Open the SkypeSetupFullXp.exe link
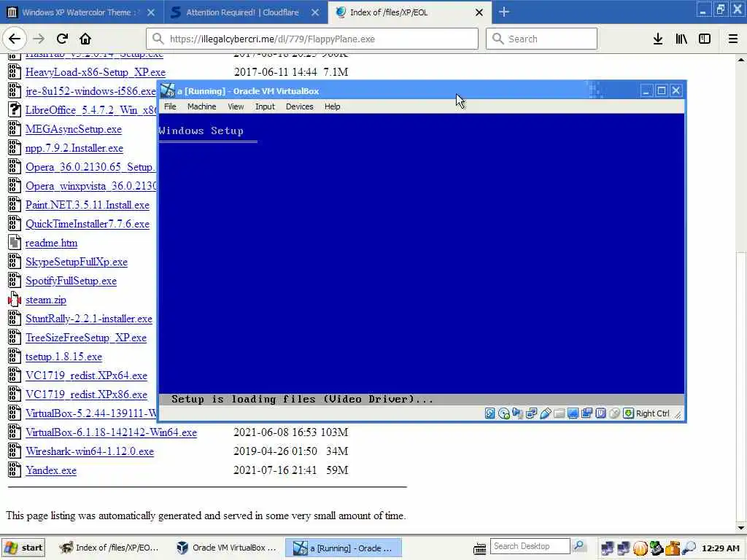This screenshot has width=747, height=560. (76, 262)
